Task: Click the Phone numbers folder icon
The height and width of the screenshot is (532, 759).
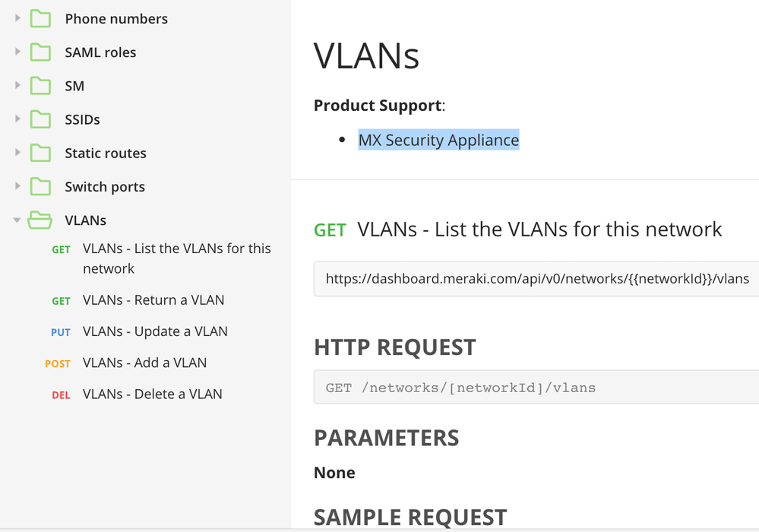Action: click(x=40, y=19)
